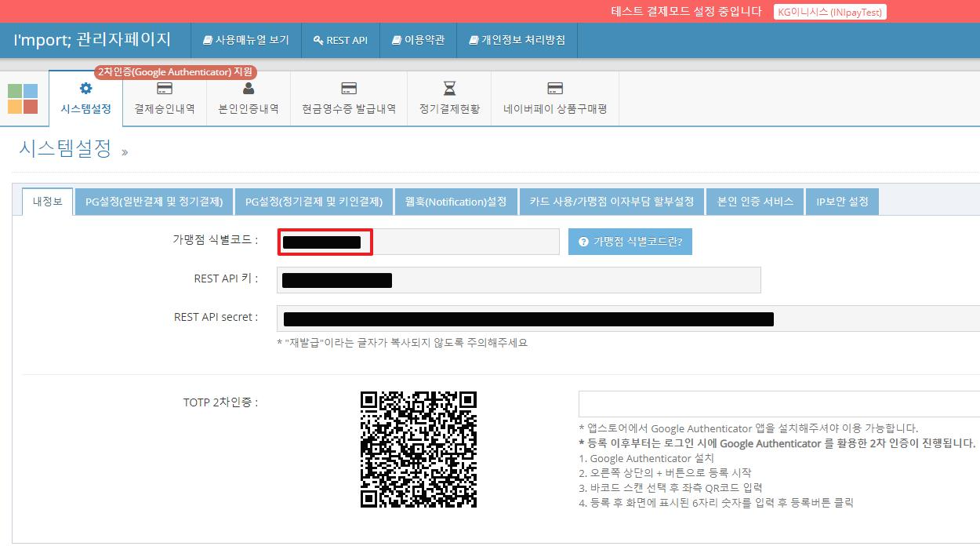Click the card icon above 결제승인내역

(165, 88)
